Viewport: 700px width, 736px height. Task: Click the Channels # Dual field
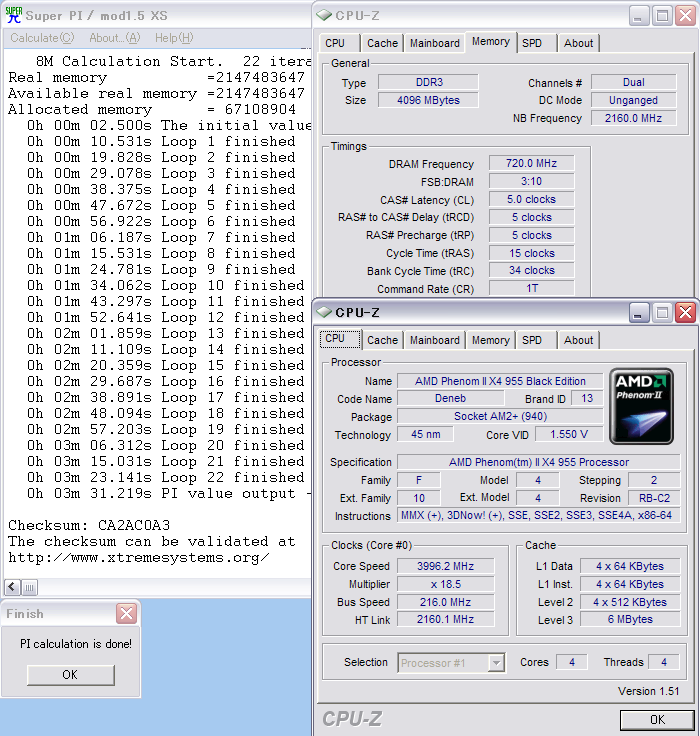[633, 82]
